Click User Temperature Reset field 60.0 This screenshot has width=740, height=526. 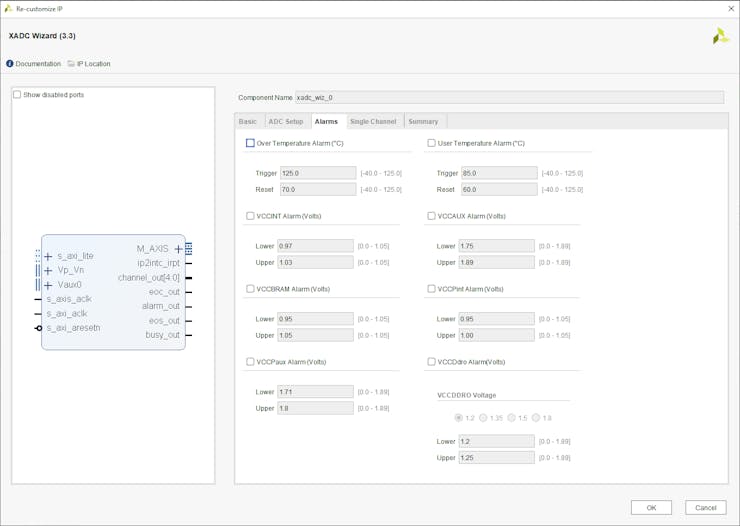(499, 189)
